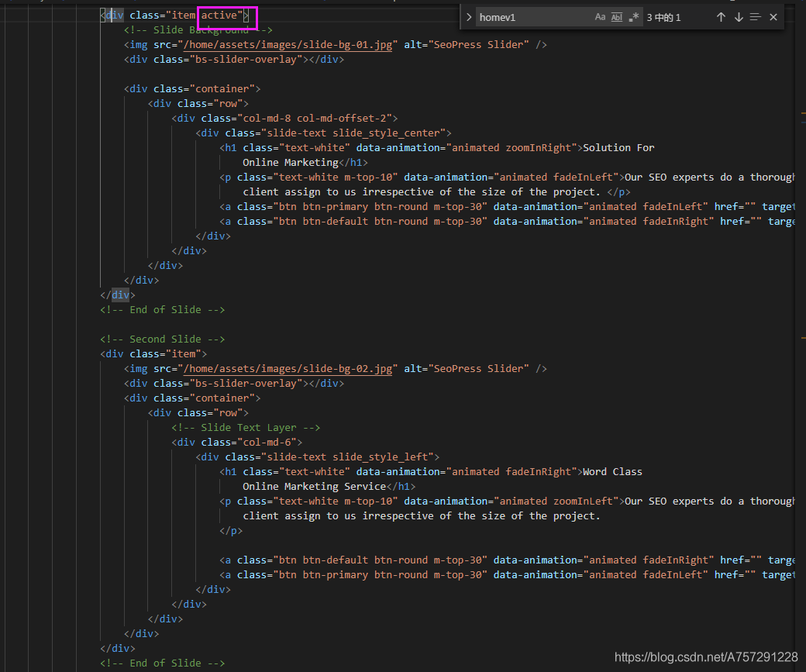Toggle Match Case (Aa) in find widget
This screenshot has height=672, width=806.
click(600, 17)
